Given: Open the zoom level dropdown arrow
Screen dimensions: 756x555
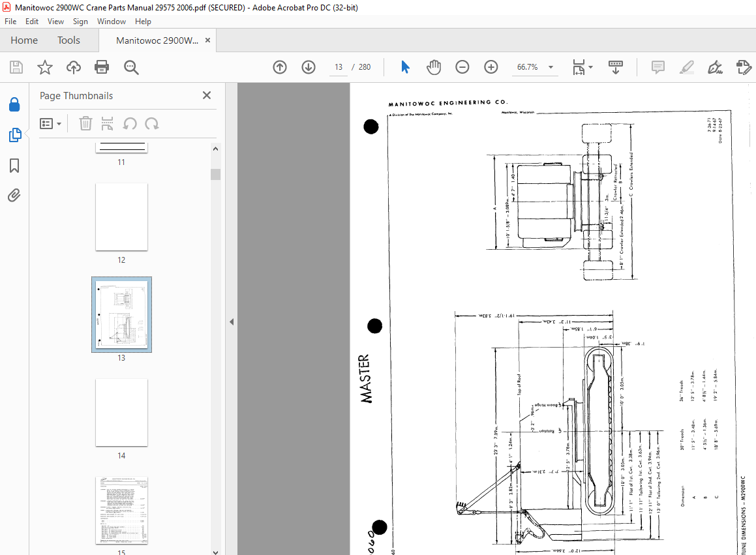Looking at the screenshot, I should [551, 68].
